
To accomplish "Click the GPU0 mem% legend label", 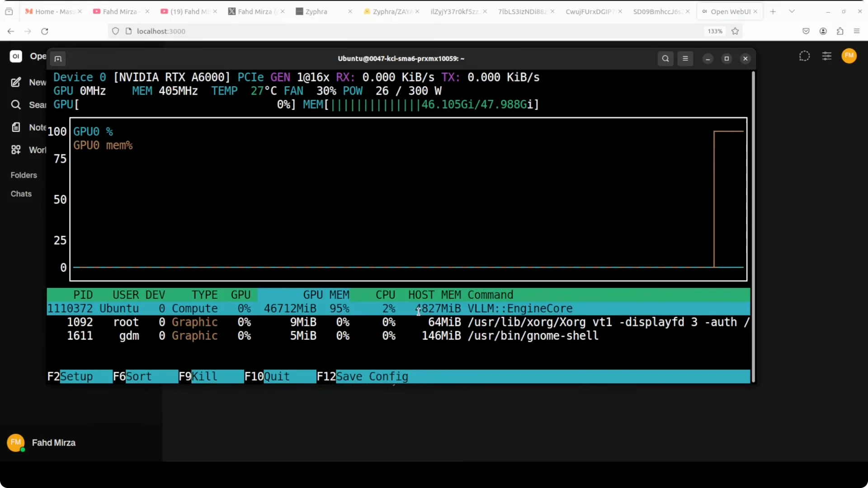I will point(103,145).
